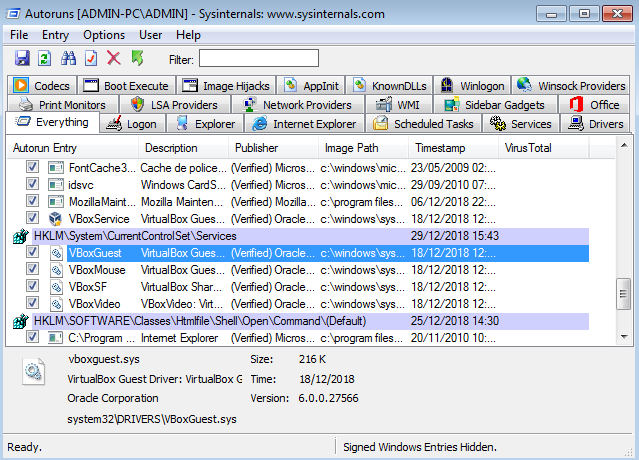Select the Network Providers tab
639x460 pixels.
coord(298,105)
